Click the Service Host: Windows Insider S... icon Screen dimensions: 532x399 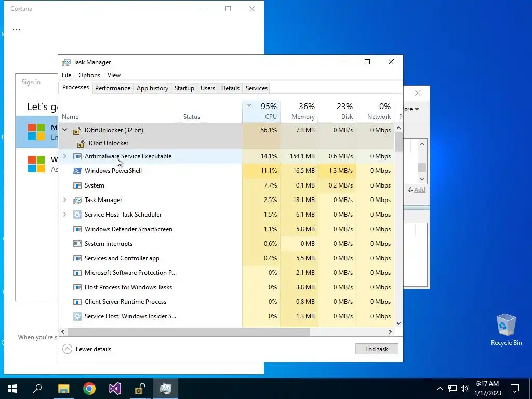coord(77,316)
